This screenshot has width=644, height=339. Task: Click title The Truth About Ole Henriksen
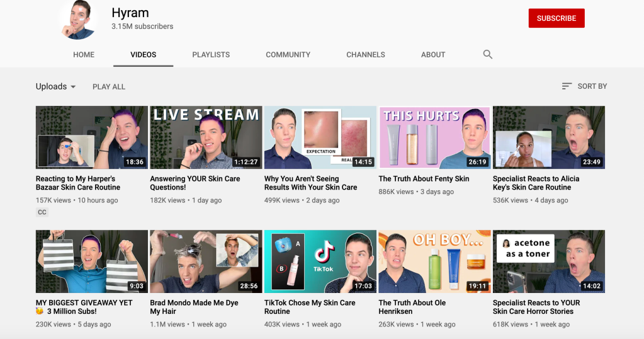[x=412, y=307]
